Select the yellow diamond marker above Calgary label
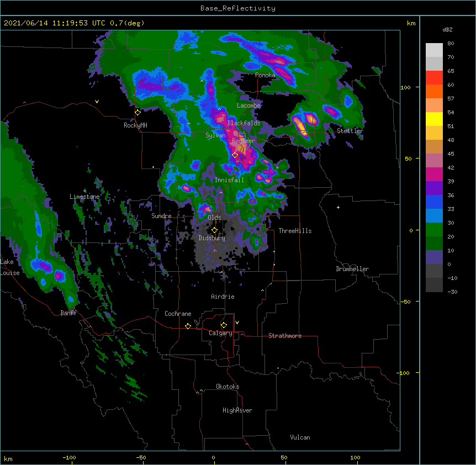 (224, 325)
